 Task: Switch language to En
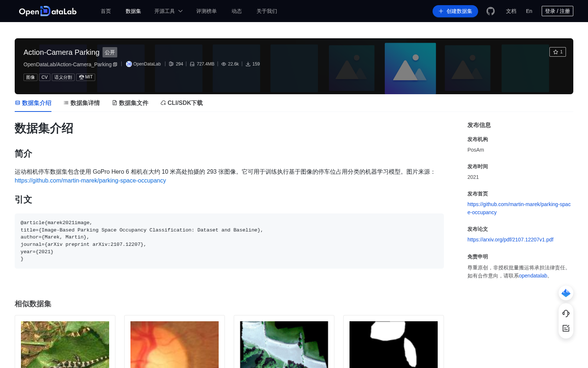point(529,11)
